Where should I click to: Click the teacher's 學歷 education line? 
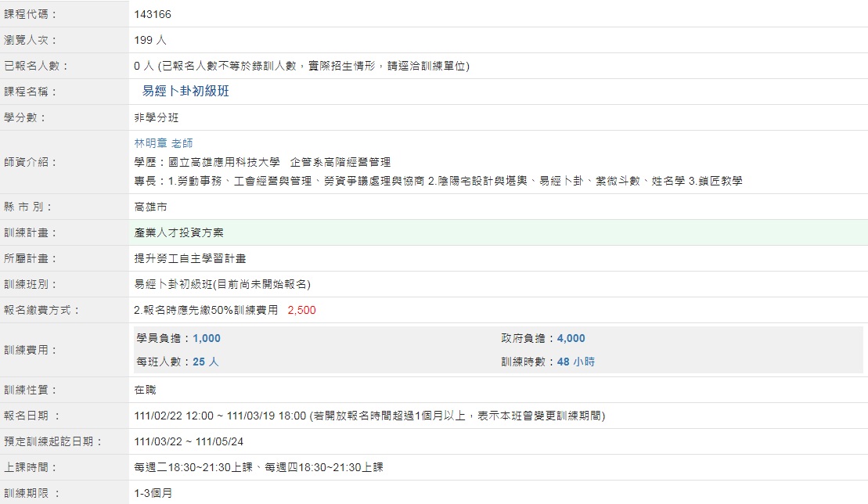(262, 162)
